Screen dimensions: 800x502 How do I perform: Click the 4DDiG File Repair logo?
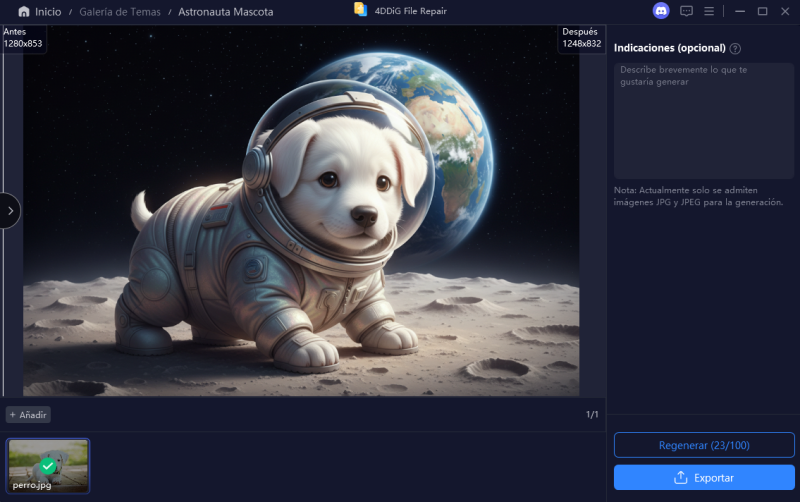(361, 10)
